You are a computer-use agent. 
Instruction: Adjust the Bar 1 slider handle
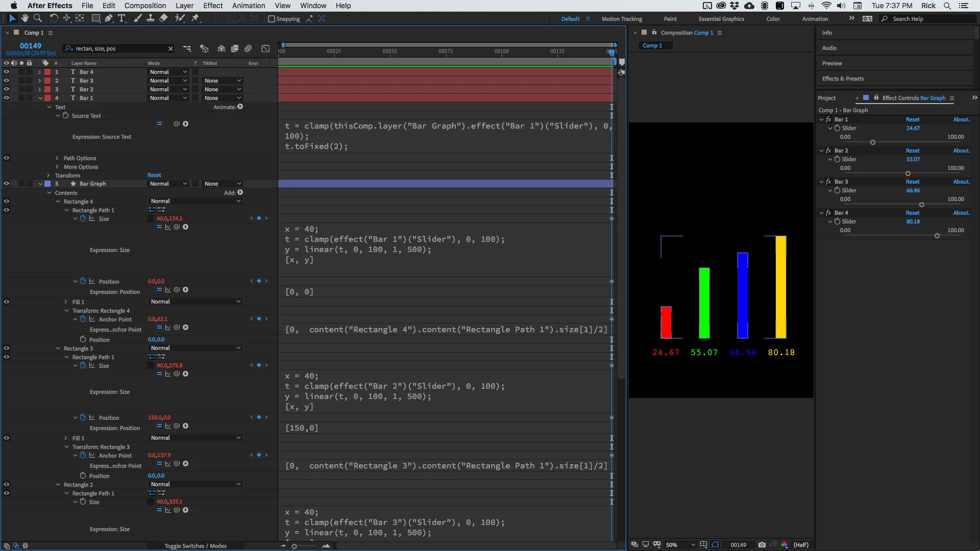tap(873, 142)
